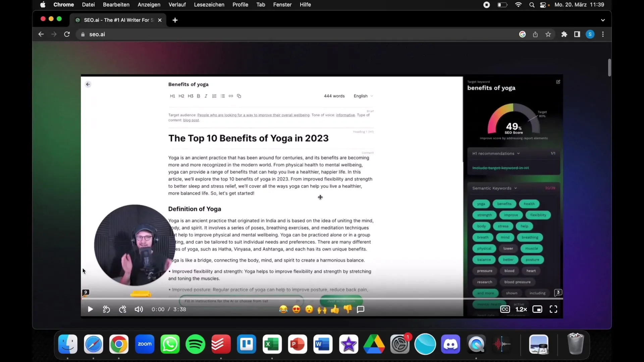Click the H2 heading format button

(x=181, y=96)
